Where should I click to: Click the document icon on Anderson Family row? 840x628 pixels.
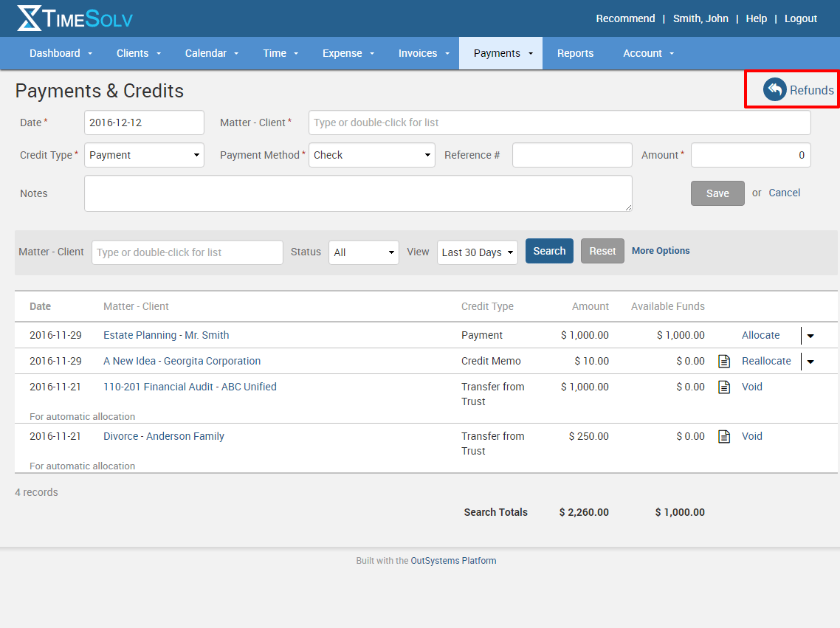[x=724, y=436]
